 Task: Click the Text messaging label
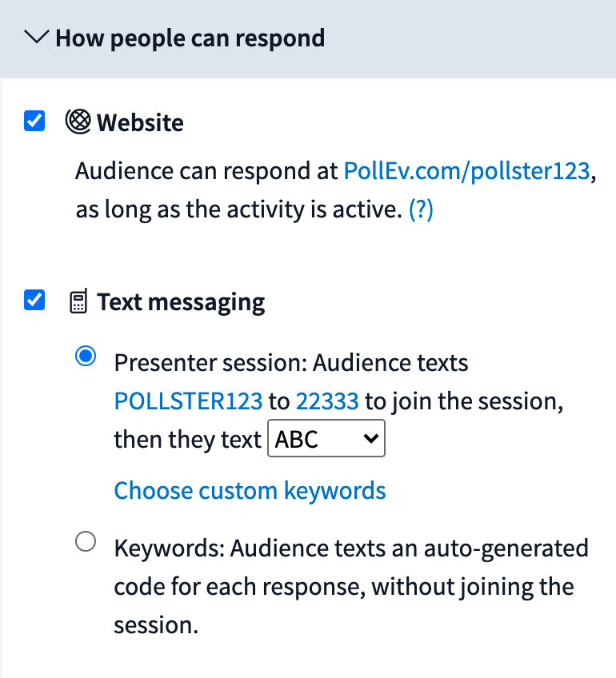coord(181,301)
